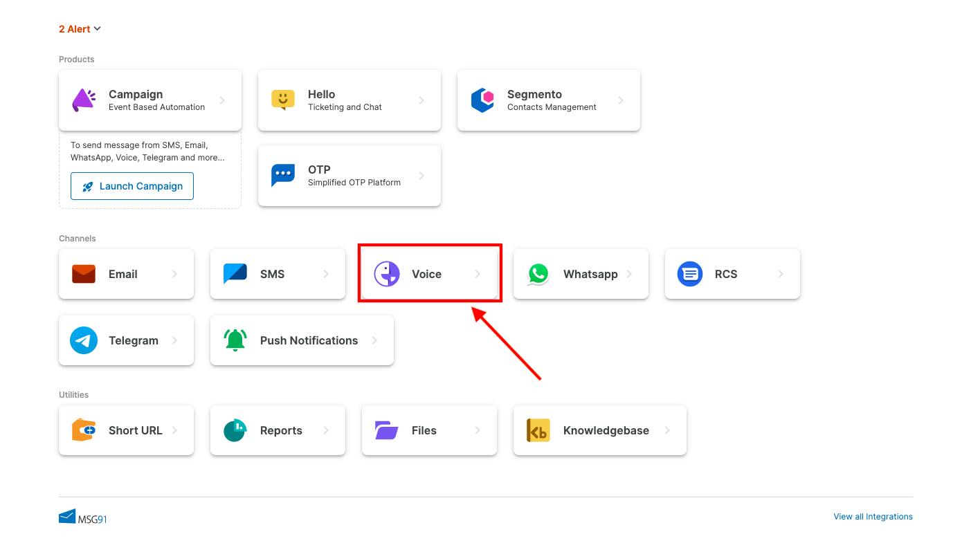Click the OTP chat bubble icon
The image size is (980, 543).
click(x=283, y=176)
